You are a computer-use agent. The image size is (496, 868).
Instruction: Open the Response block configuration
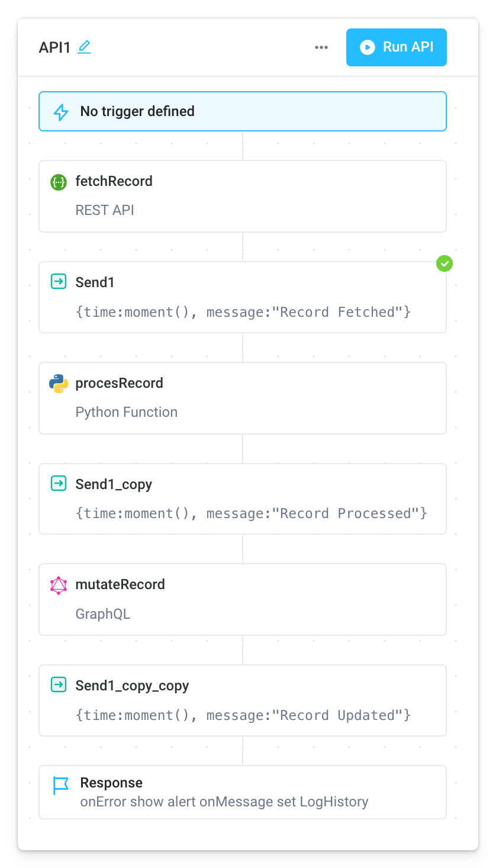coord(243,792)
